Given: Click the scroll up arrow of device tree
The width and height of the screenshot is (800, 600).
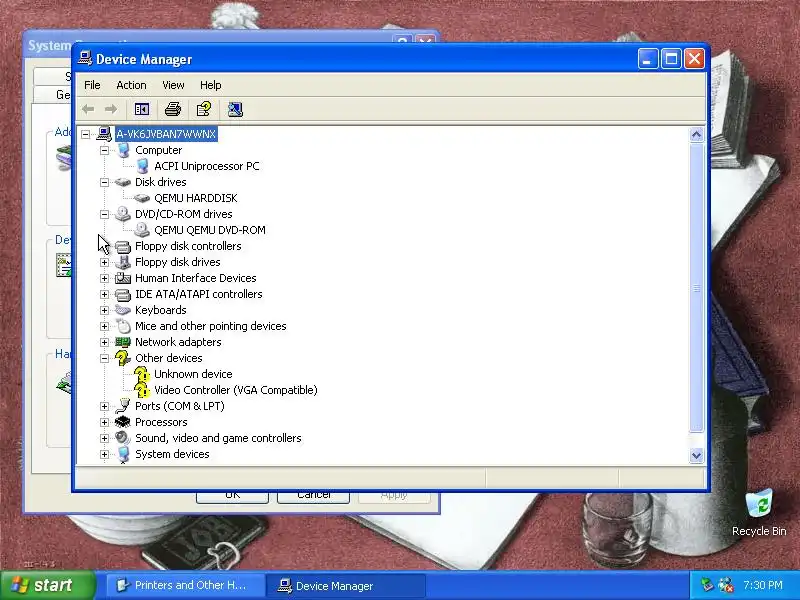Looking at the screenshot, I should pyautogui.click(x=696, y=135).
